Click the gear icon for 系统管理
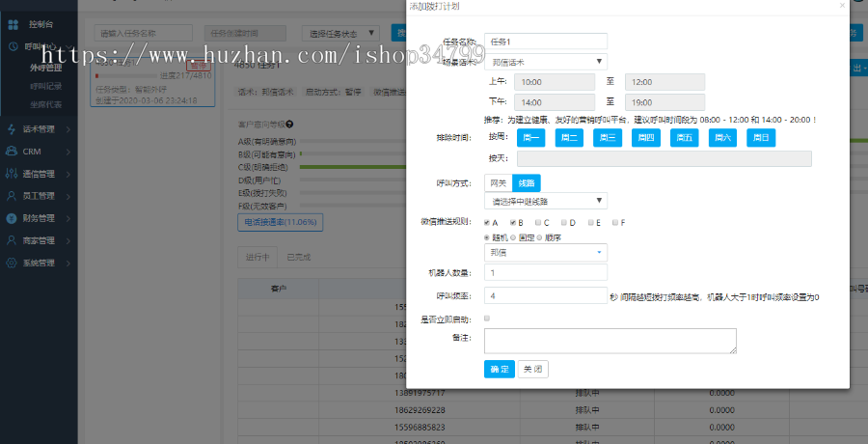This screenshot has width=868, height=444. (x=12, y=263)
